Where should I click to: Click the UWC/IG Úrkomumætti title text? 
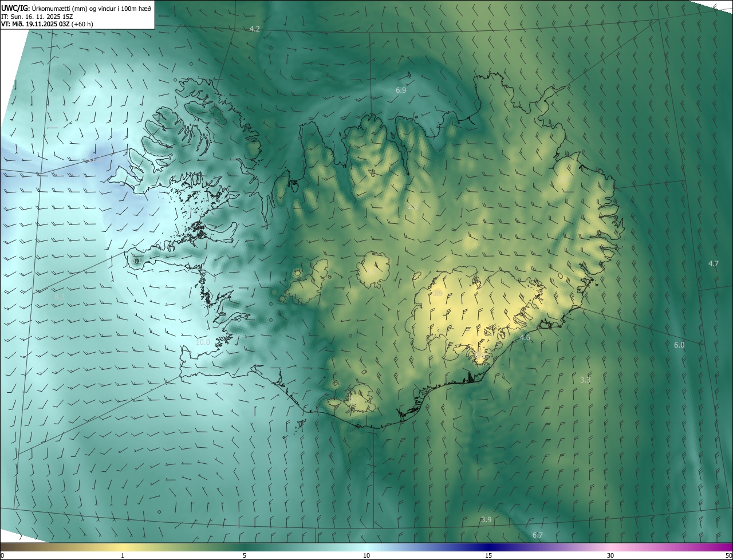[x=77, y=8]
